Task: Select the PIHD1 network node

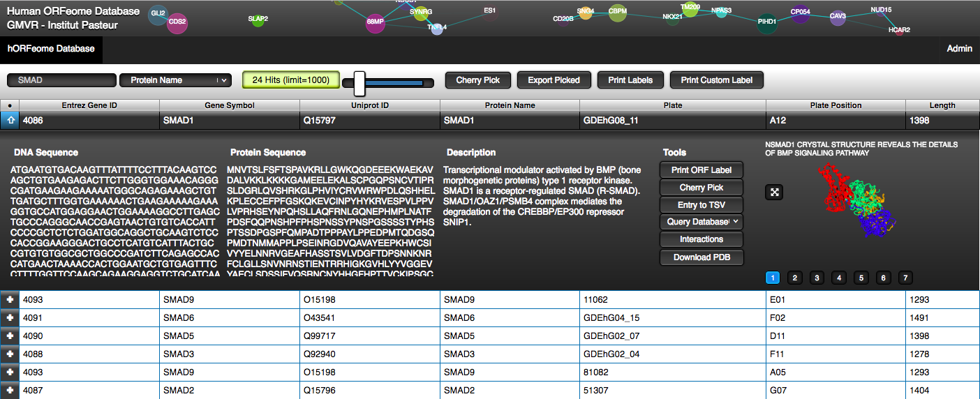Action: click(767, 22)
